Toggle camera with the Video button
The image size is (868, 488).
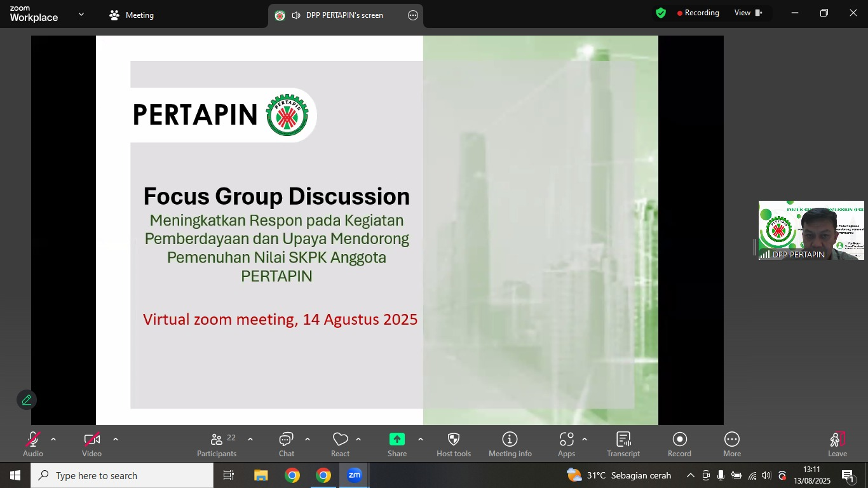(x=92, y=444)
